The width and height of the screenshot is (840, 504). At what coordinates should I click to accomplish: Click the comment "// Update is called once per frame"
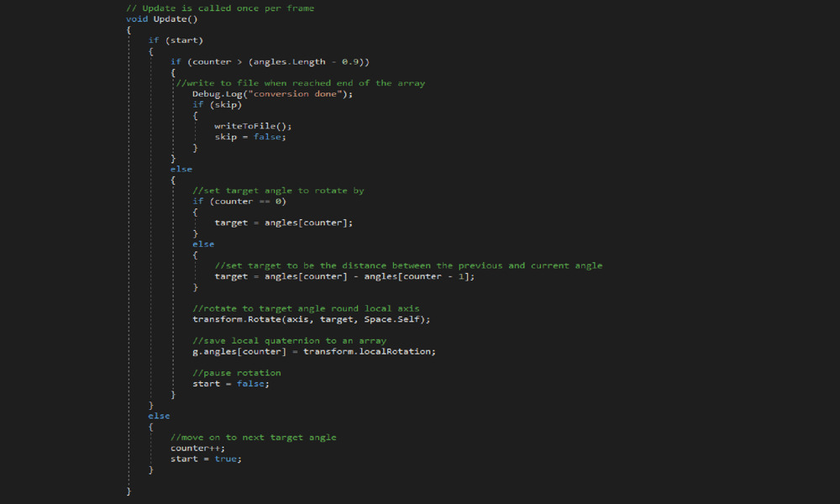(x=220, y=8)
